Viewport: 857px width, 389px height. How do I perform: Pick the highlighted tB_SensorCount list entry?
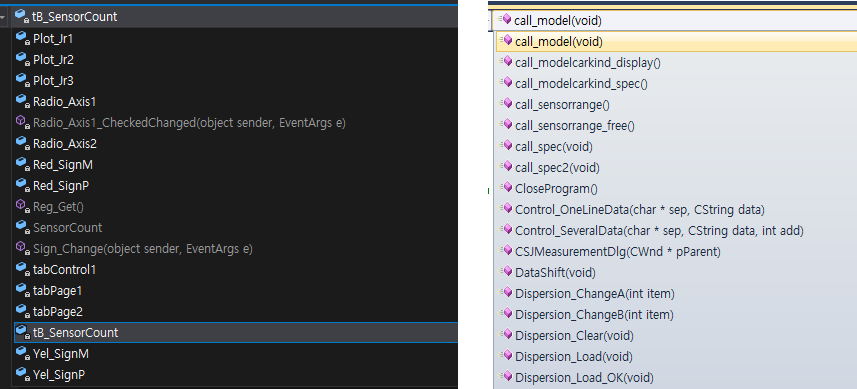[x=236, y=332]
